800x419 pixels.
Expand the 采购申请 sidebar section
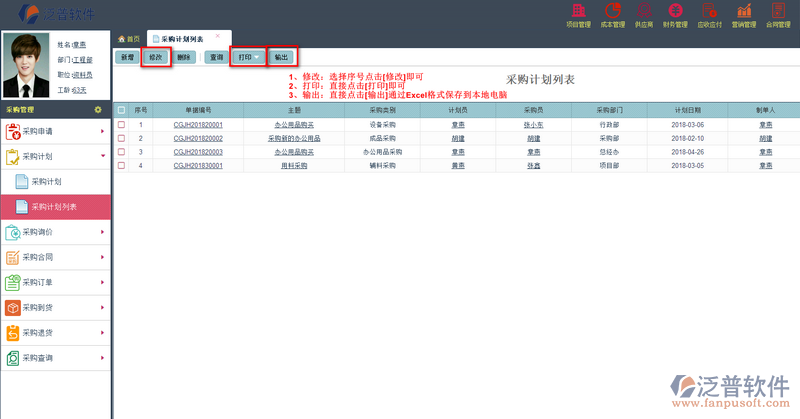click(102, 131)
